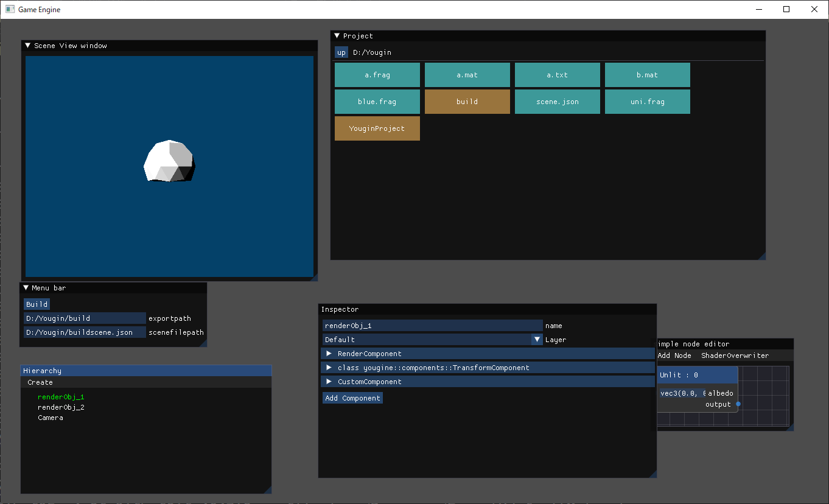Collapse the Project panel
The height and width of the screenshot is (504, 829).
point(337,36)
